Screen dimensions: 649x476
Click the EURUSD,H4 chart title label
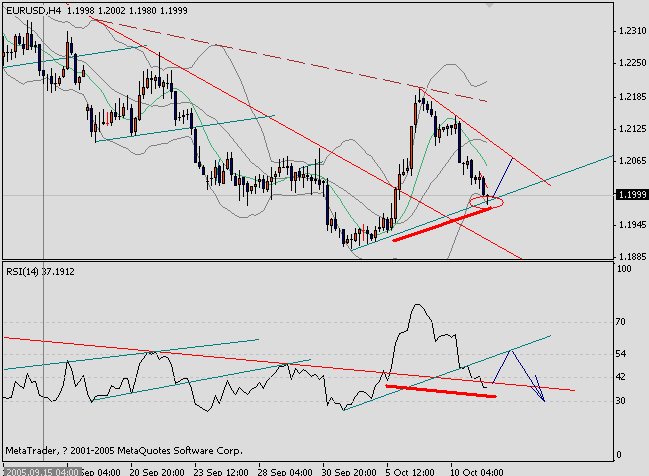pyautogui.click(x=34, y=11)
